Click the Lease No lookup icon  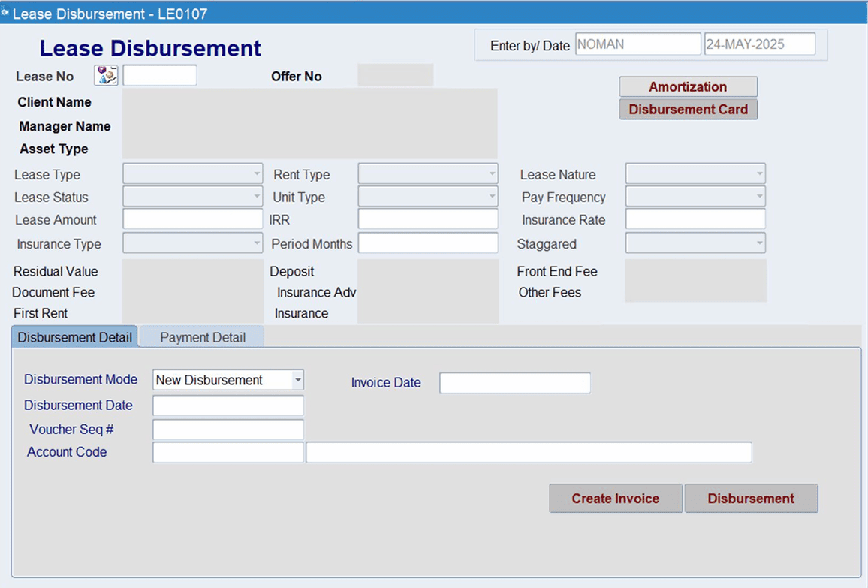coord(105,75)
